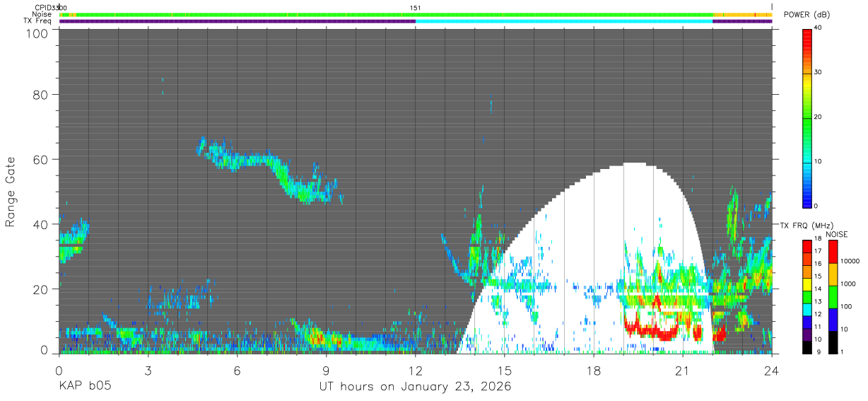Click 'UT hours on January 23, 2026' caption
The height and width of the screenshot is (401, 868).
point(415,387)
